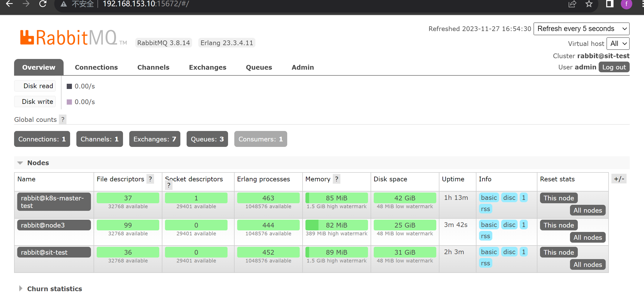The image size is (644, 293).
Task: Toggle node columns with +/- button
Action: pyautogui.click(x=619, y=179)
